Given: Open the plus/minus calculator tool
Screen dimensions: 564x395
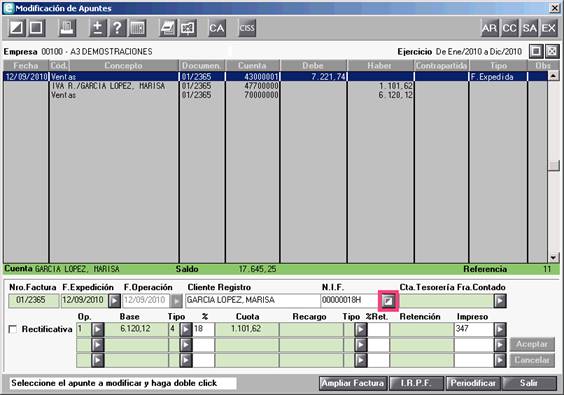Looking at the screenshot, I should (x=98, y=28).
